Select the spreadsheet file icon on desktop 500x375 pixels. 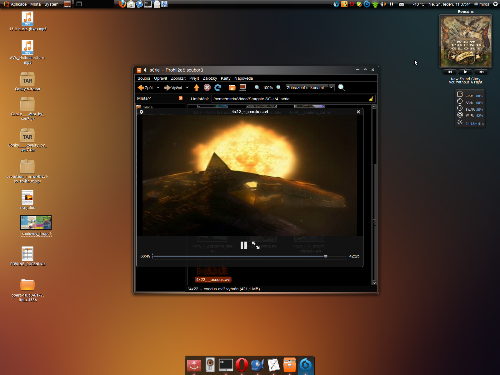27,254
